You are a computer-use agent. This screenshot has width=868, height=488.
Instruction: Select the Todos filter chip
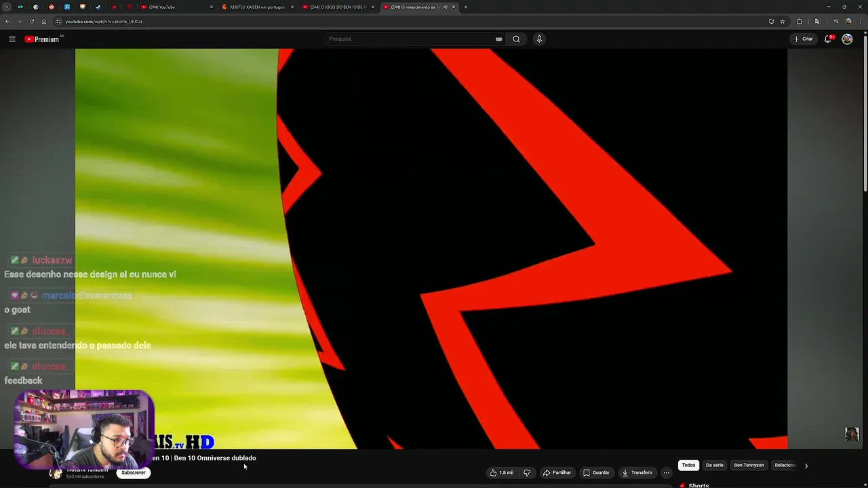tap(688, 465)
